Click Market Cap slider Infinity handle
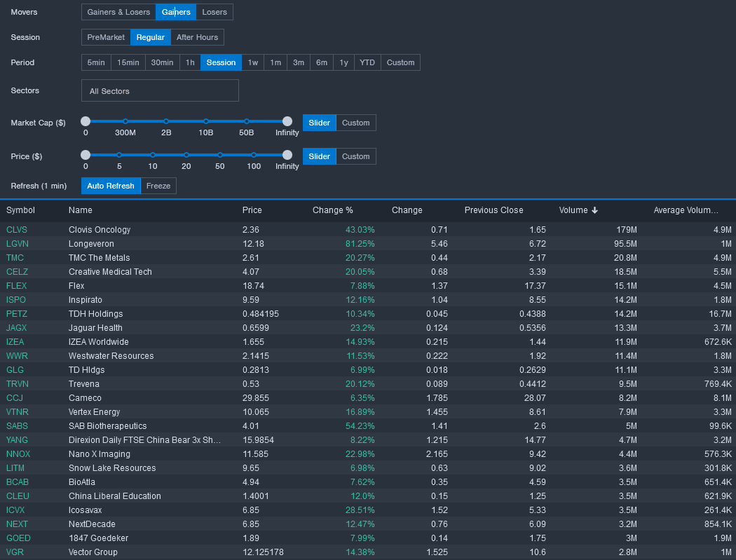The image size is (736, 560). 287,121
